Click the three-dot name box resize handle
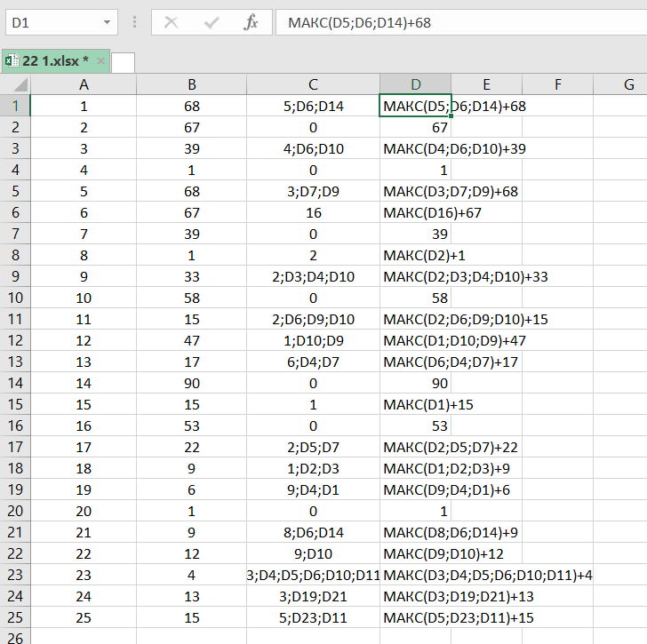Image resolution: width=647 pixels, height=644 pixels. [135, 22]
